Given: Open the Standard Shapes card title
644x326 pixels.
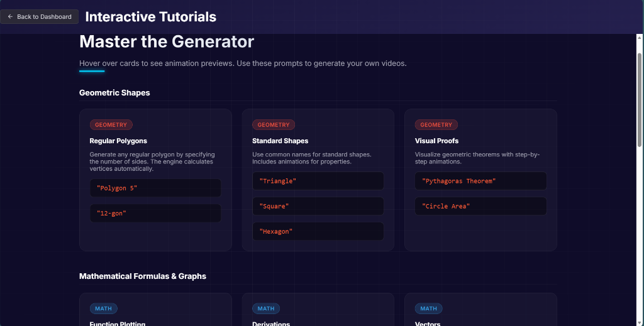Looking at the screenshot, I should [x=280, y=141].
